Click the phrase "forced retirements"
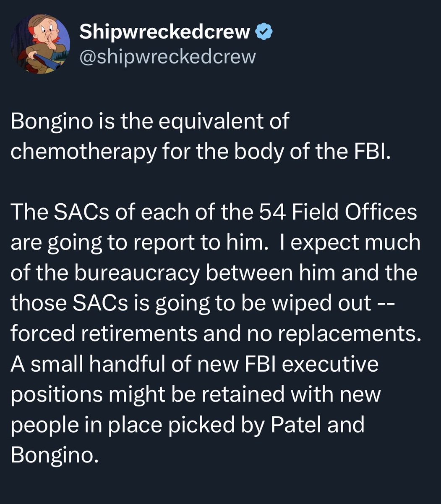Screen dimensions: 441x504 point(104,333)
